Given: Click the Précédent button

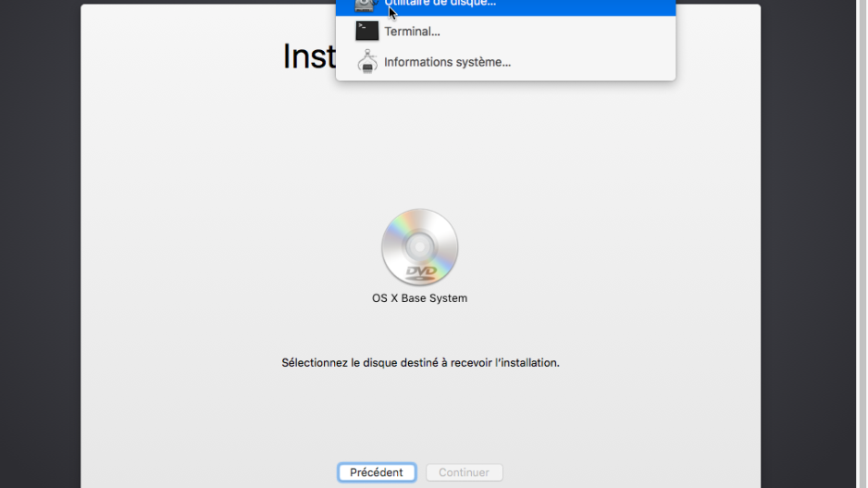Looking at the screenshot, I should click(x=377, y=472).
